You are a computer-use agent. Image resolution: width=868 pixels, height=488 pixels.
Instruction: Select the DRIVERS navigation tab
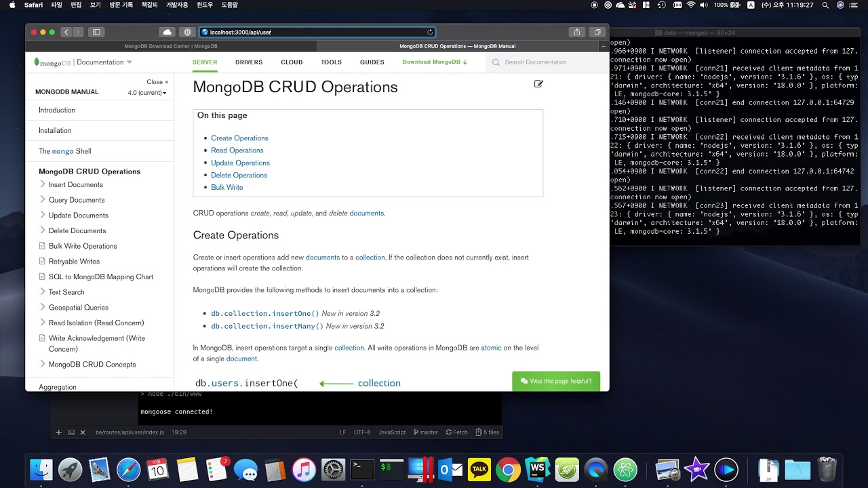click(249, 62)
